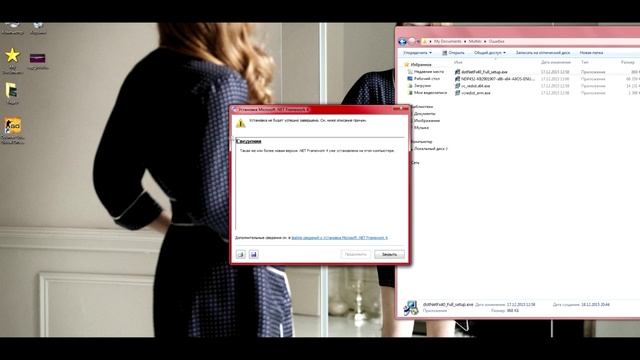Open the Документы library in the navigation pane

coord(424,113)
